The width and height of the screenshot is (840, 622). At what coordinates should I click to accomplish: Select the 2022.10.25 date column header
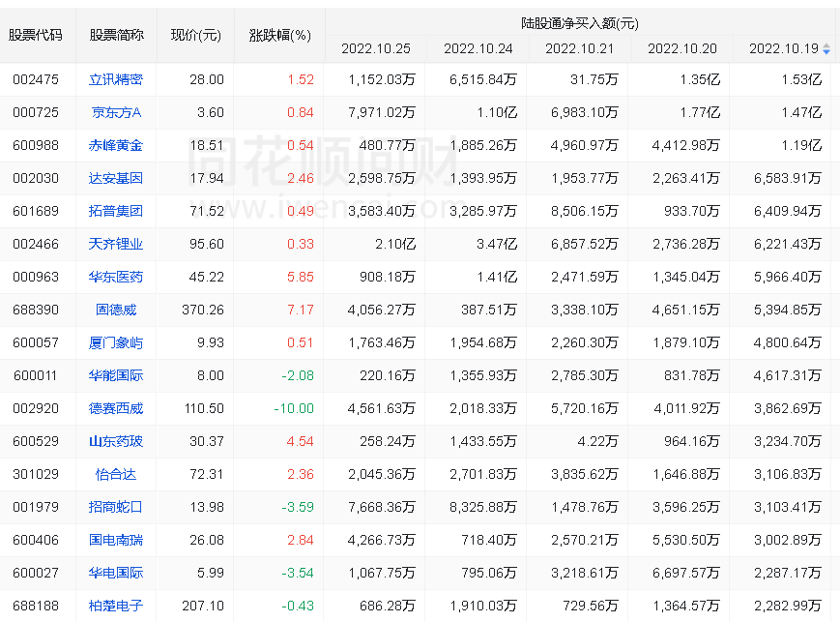pos(376,48)
